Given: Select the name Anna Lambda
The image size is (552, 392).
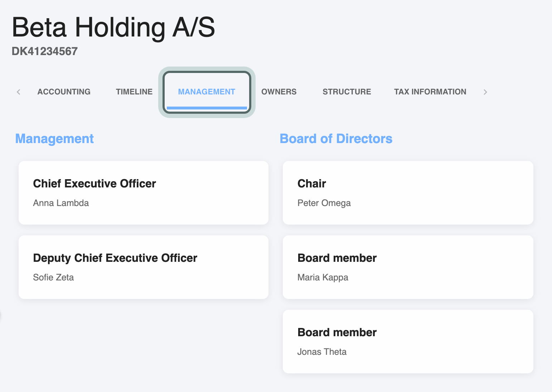Looking at the screenshot, I should 61,203.
